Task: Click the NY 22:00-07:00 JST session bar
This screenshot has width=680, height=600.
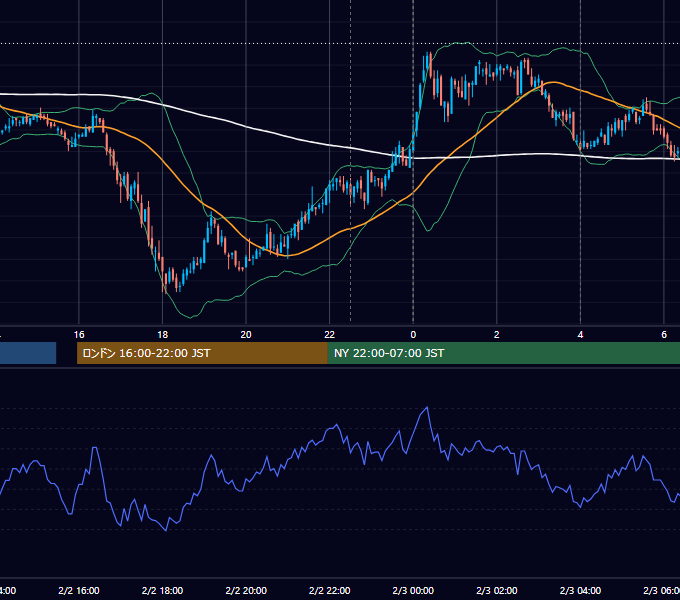Action: coord(503,353)
